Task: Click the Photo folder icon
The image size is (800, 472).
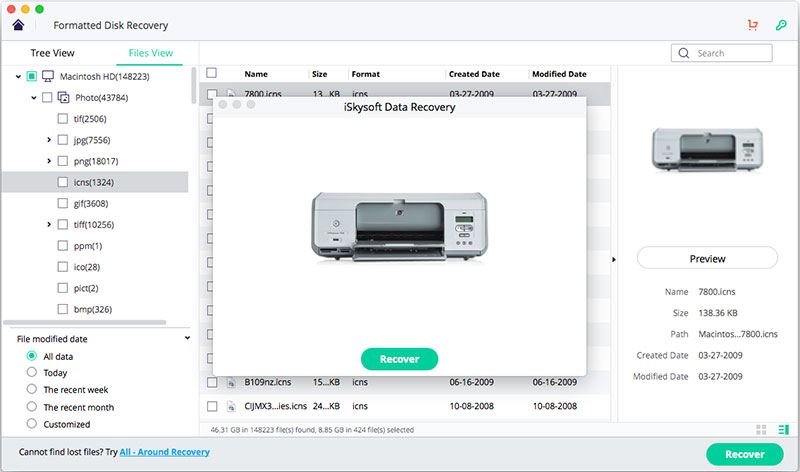Action: (63, 97)
